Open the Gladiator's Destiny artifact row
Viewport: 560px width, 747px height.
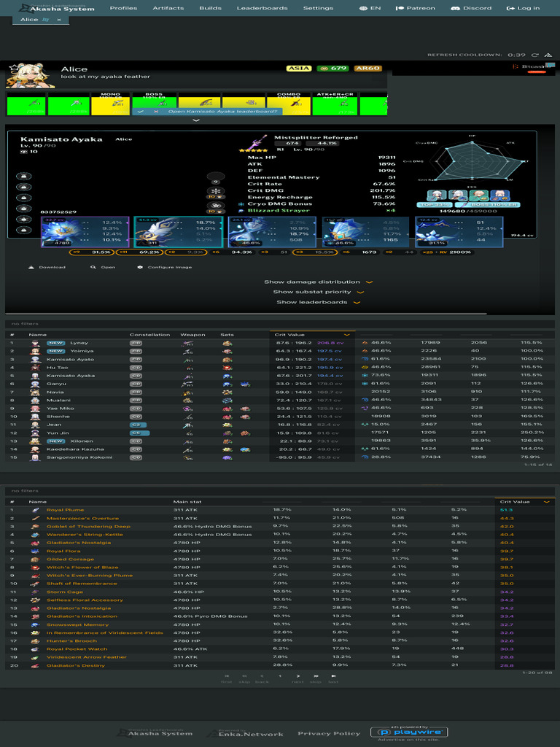[279, 665]
